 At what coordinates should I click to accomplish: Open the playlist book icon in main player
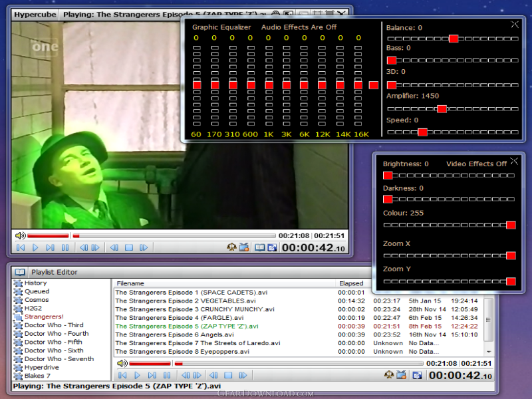tap(260, 247)
